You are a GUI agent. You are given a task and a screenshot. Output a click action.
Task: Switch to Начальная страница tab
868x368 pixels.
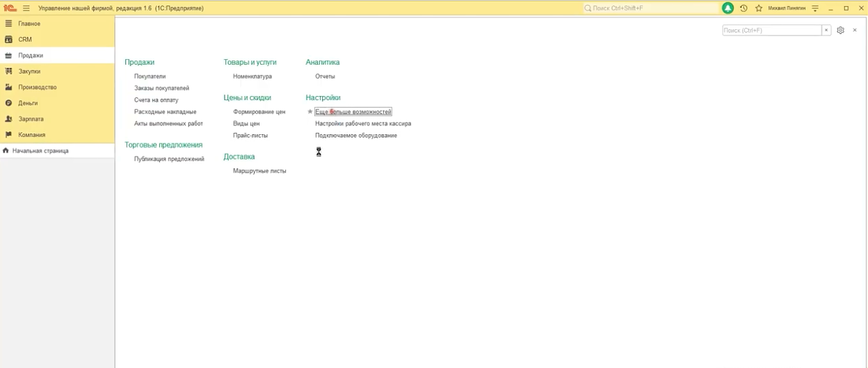click(40, 151)
